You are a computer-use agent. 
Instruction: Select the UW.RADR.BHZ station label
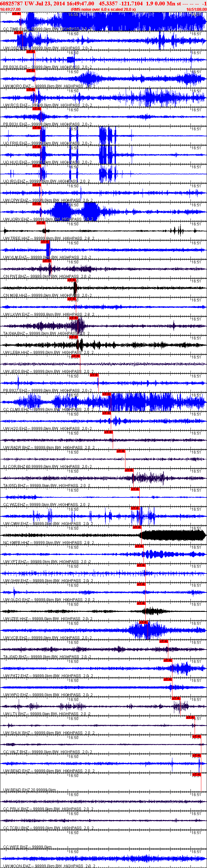click(x=49, y=448)
